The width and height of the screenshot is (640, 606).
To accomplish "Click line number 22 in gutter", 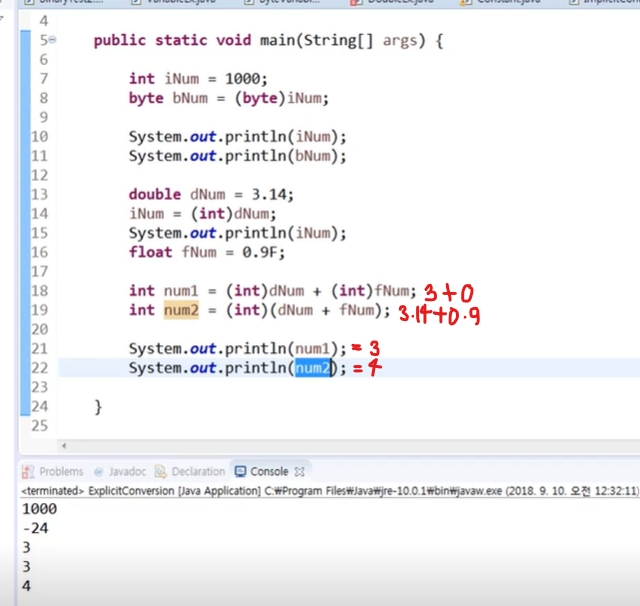I will [40, 368].
